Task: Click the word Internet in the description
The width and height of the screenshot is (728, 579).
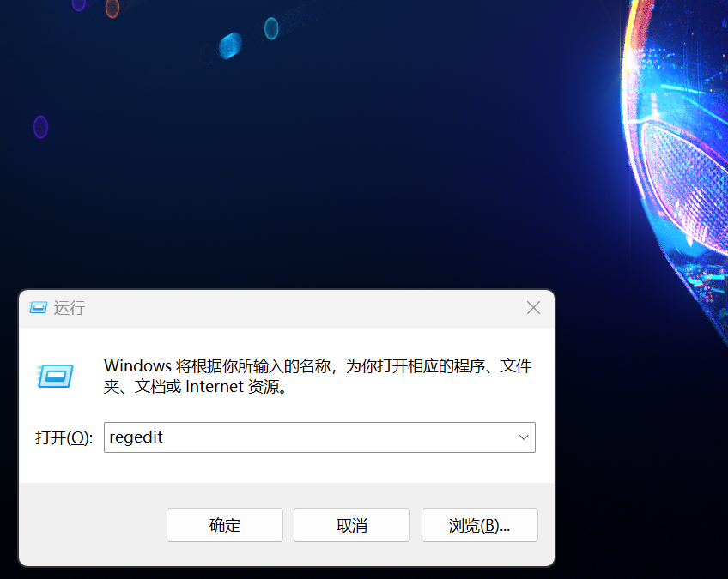Action: tap(214, 386)
